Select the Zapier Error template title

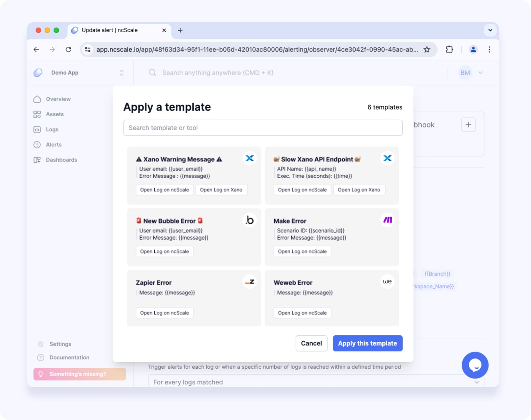(154, 282)
